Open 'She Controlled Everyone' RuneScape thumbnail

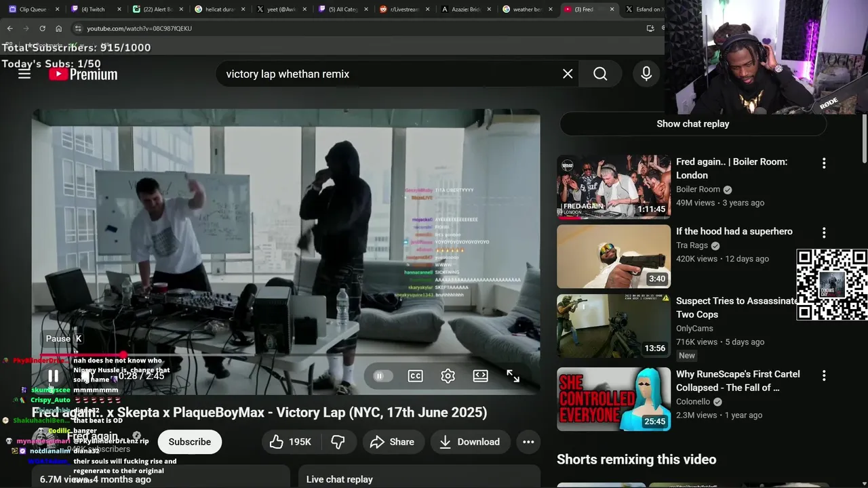[x=614, y=399]
